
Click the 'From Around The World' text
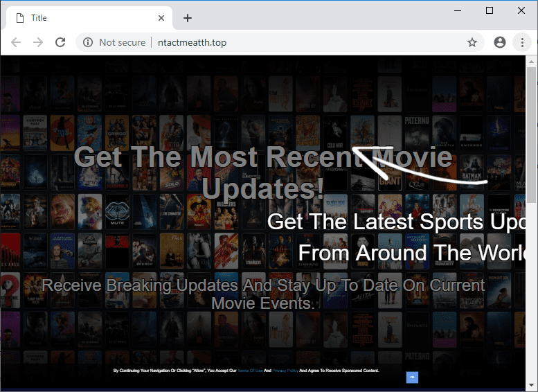pos(411,253)
